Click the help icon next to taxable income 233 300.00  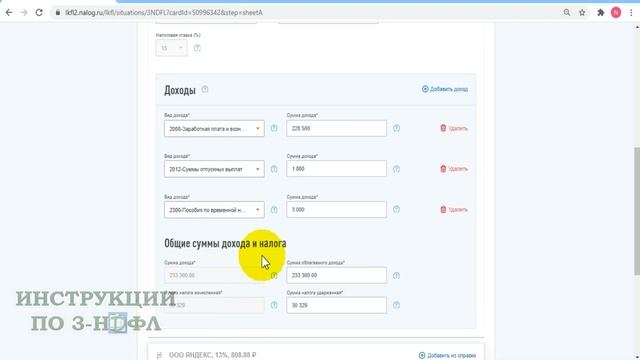[396, 276]
